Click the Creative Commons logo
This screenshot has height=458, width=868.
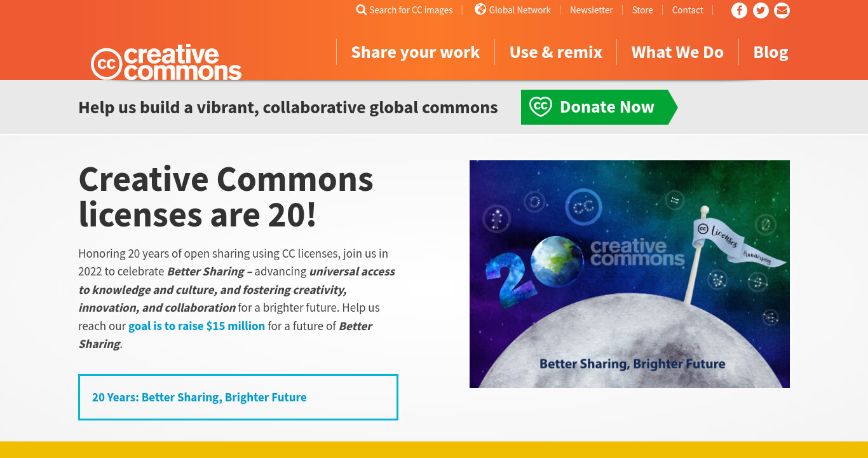(x=166, y=62)
